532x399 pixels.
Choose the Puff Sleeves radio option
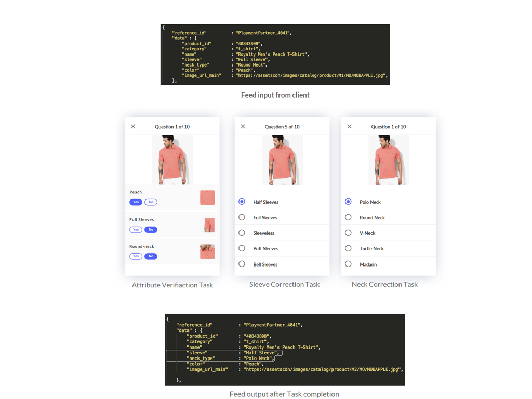[x=242, y=248]
